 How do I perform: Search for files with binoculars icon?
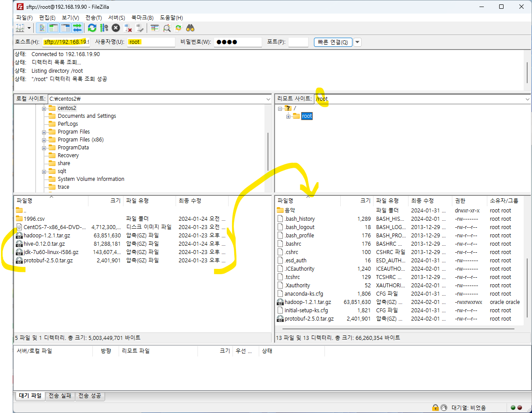[190, 28]
